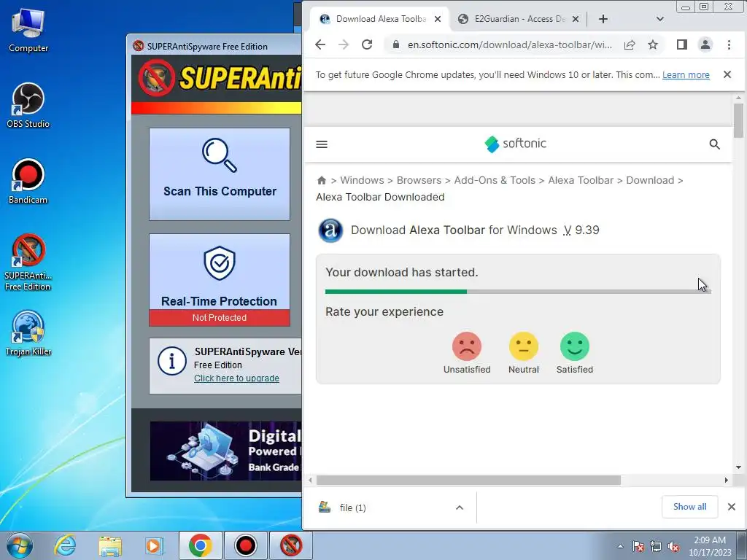Share this page icon in address bar
Image resolution: width=747 pixels, height=560 pixels.
tap(630, 44)
